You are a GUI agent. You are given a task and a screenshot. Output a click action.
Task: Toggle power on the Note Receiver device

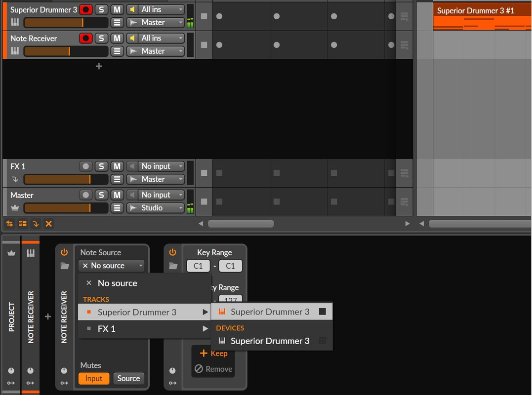[x=64, y=252]
